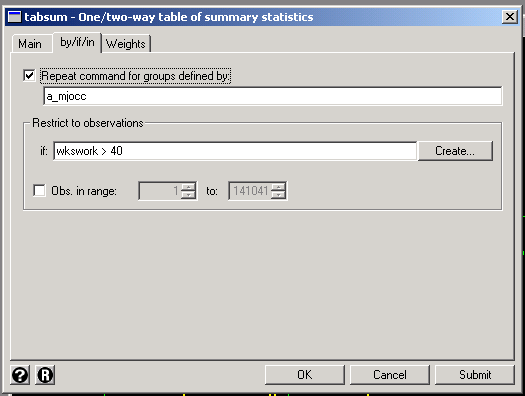Open the help question mark icon
525x396 pixels.
20,375
